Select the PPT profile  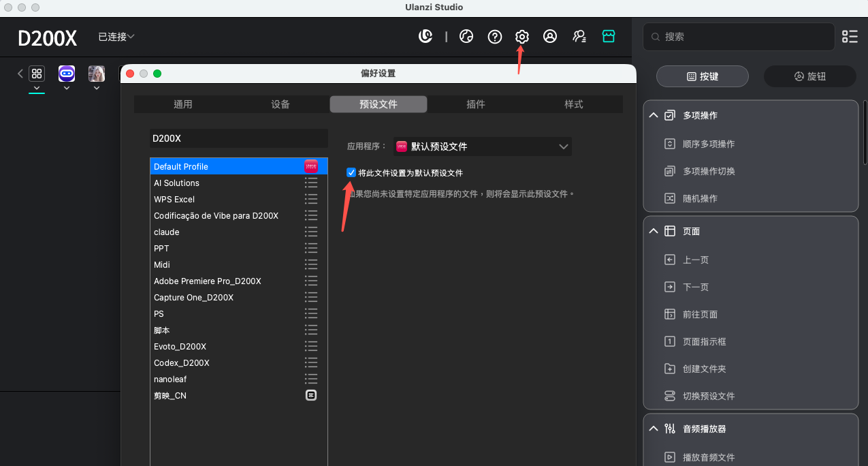click(x=239, y=248)
